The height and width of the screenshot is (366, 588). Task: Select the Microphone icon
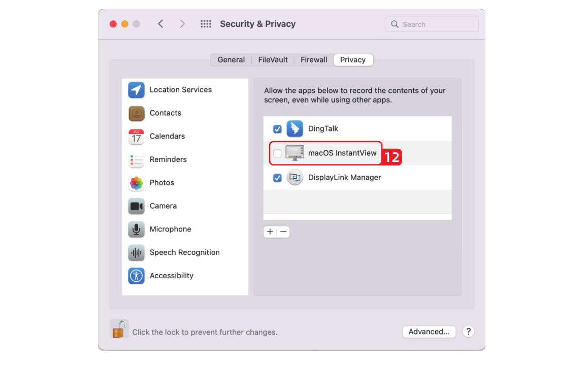tap(136, 229)
